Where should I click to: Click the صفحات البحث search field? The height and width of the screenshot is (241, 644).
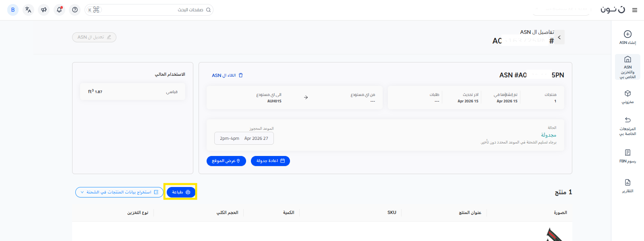pyautogui.click(x=153, y=10)
